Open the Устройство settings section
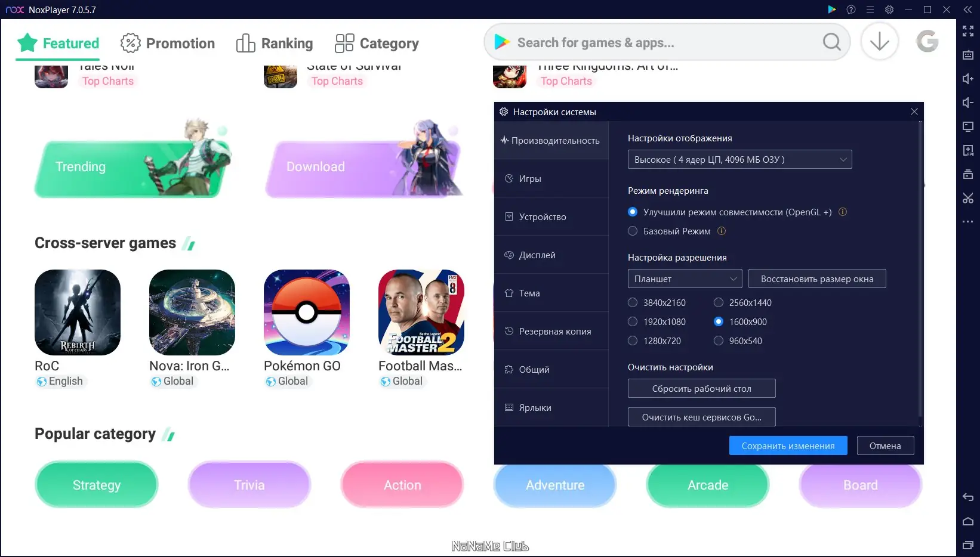The height and width of the screenshot is (557, 980). click(551, 216)
